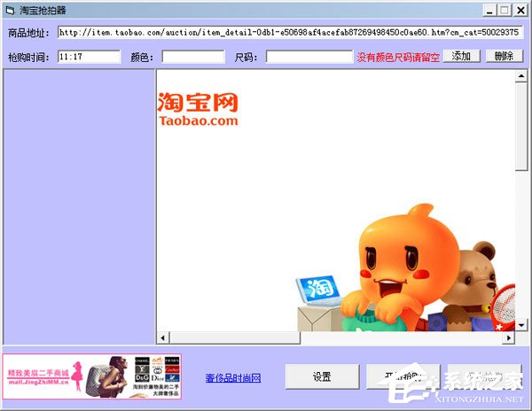
Task: Click the 商品地址 URL input field
Action: coord(290,33)
